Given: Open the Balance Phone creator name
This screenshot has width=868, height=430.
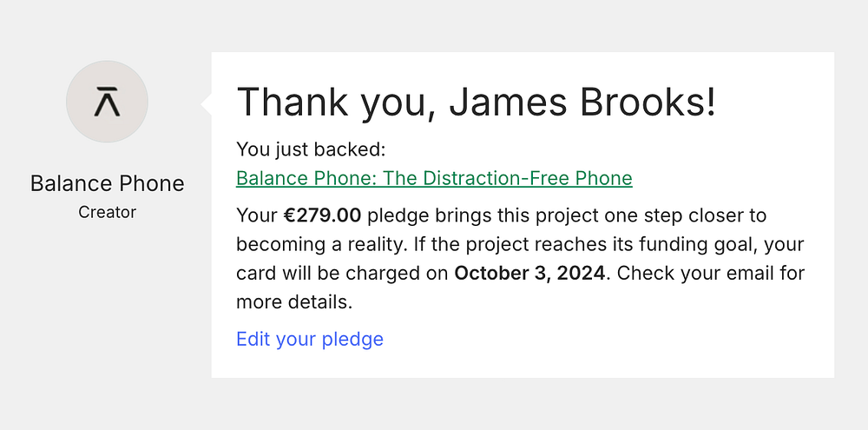Looking at the screenshot, I should pos(107,183).
